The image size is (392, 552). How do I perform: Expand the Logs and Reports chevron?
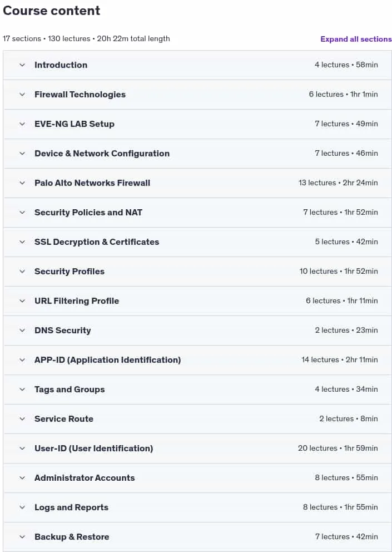pyautogui.click(x=22, y=507)
